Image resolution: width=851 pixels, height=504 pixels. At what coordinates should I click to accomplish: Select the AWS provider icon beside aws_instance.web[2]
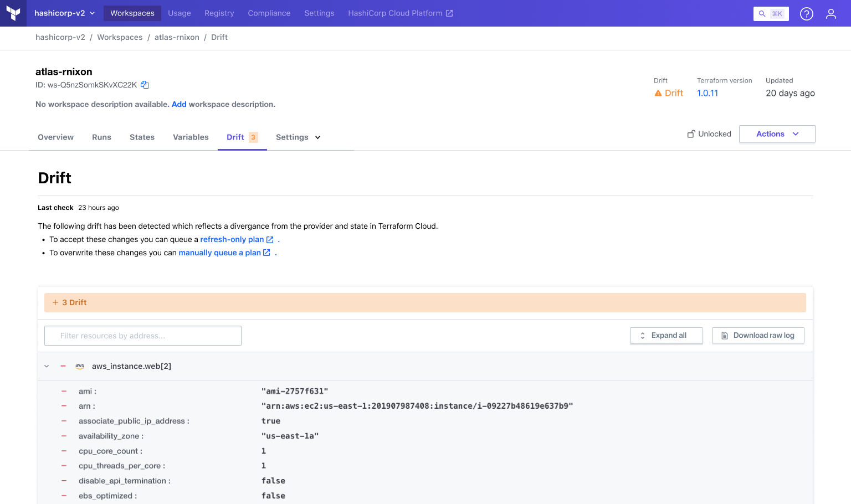[x=79, y=366]
